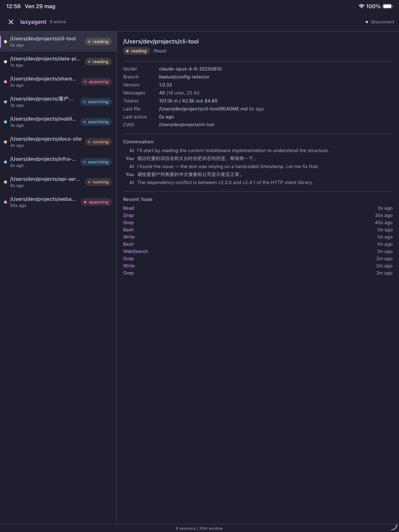The image size is (399, 532).
Task: Click the Read tool entry
Action: pos(129,208)
